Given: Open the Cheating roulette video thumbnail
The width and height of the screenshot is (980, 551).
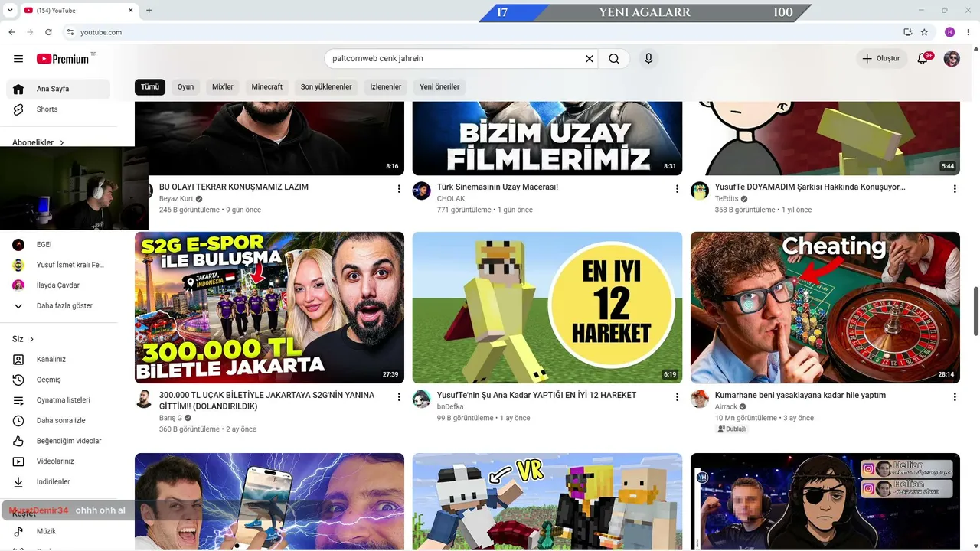Looking at the screenshot, I should point(825,308).
